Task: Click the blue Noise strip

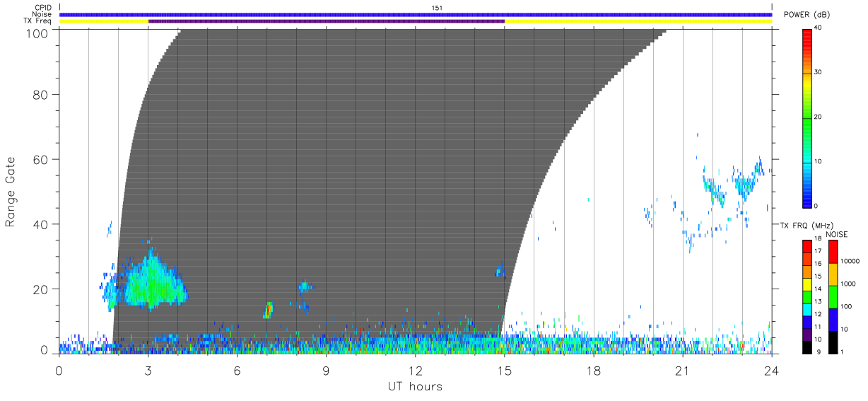Action: coord(416,14)
